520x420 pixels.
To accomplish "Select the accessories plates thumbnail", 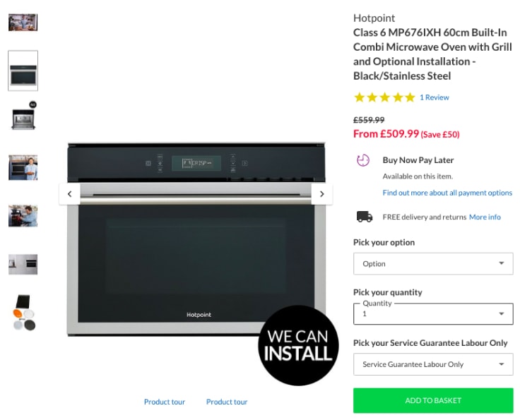I will point(23,312).
